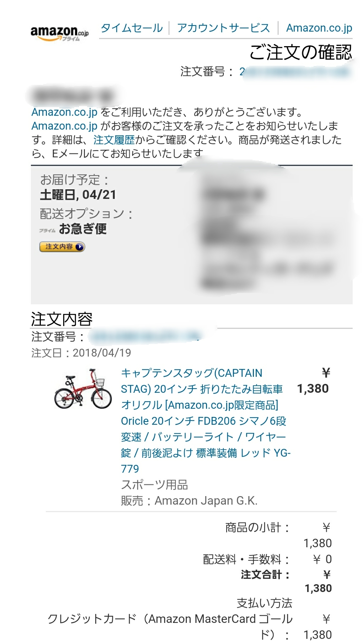Click the Amazon.co.jp Prime logo
The height and width of the screenshot is (641, 364).
pyautogui.click(x=59, y=33)
